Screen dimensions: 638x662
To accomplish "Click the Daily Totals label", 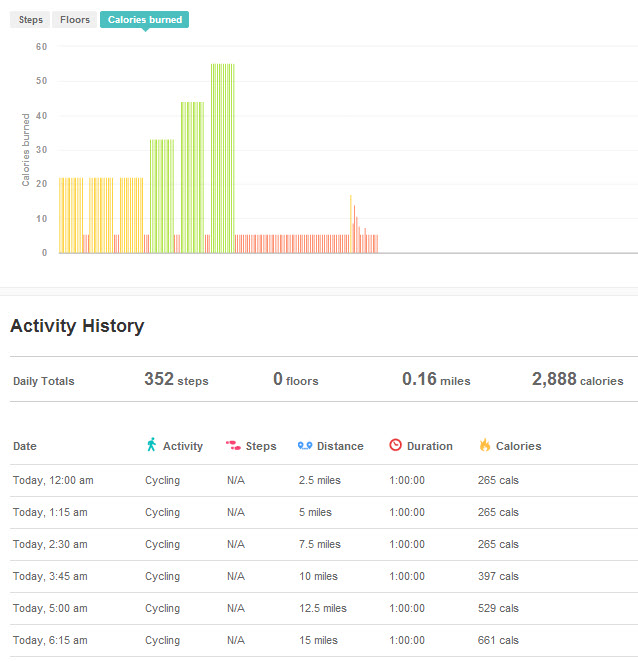I will pyautogui.click(x=44, y=381).
